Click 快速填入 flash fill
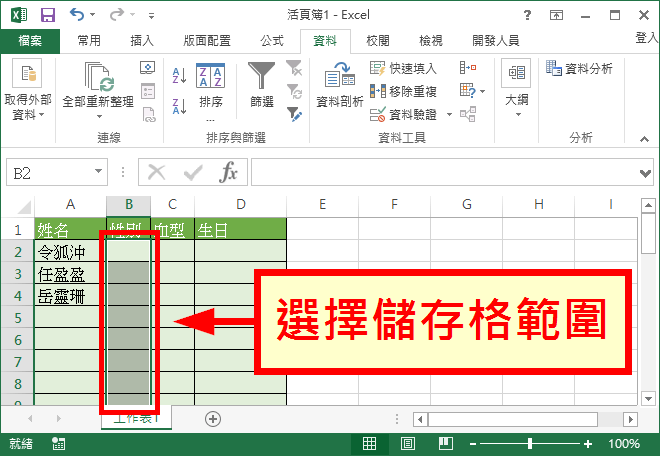 coord(403,68)
